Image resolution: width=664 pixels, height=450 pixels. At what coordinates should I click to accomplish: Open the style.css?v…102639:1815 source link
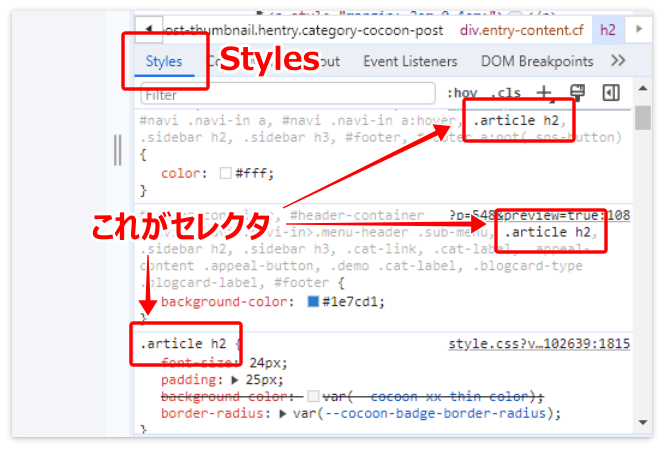(x=539, y=344)
